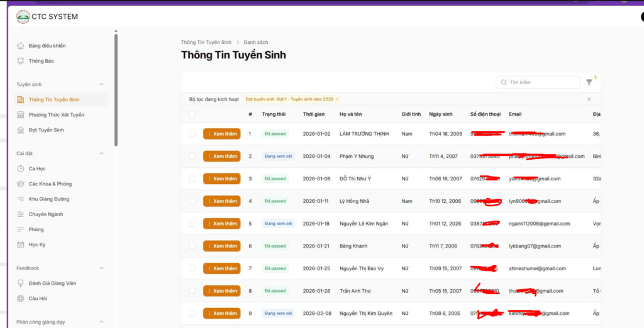Open Xem thêm menu for Lý Hồng Nhã
Screen dimensions: 644x328
click(222, 201)
